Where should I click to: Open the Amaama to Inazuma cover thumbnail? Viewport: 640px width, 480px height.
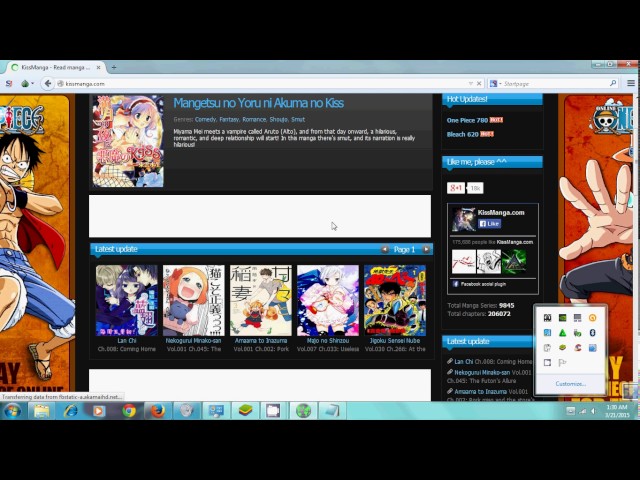click(261, 300)
